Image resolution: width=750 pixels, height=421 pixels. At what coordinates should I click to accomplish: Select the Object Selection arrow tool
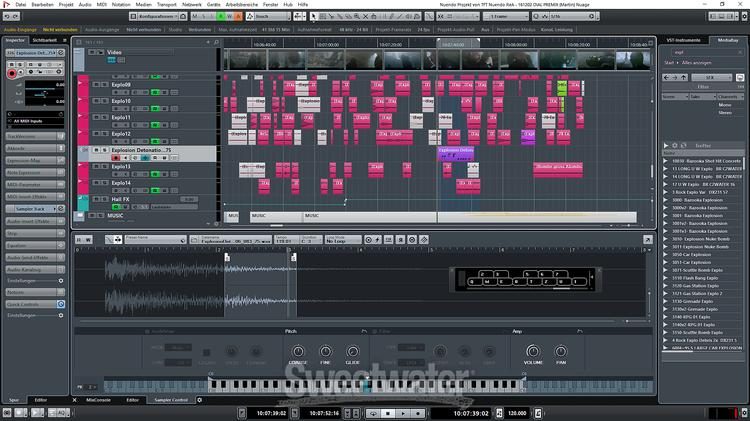[x=313, y=16]
